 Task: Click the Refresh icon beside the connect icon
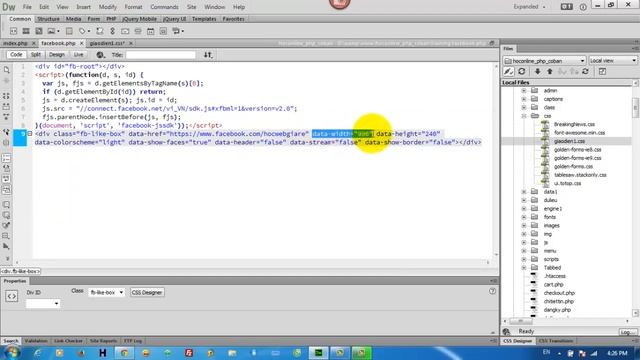coord(522,71)
